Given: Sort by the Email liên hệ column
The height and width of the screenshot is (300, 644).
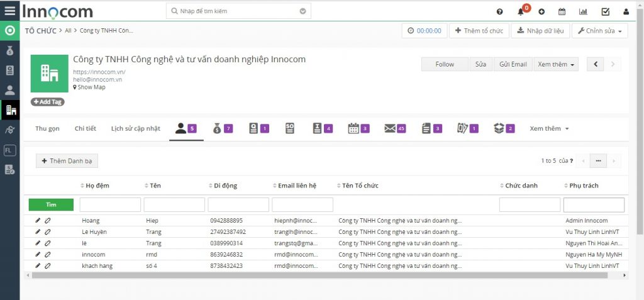Looking at the screenshot, I should (294, 186).
